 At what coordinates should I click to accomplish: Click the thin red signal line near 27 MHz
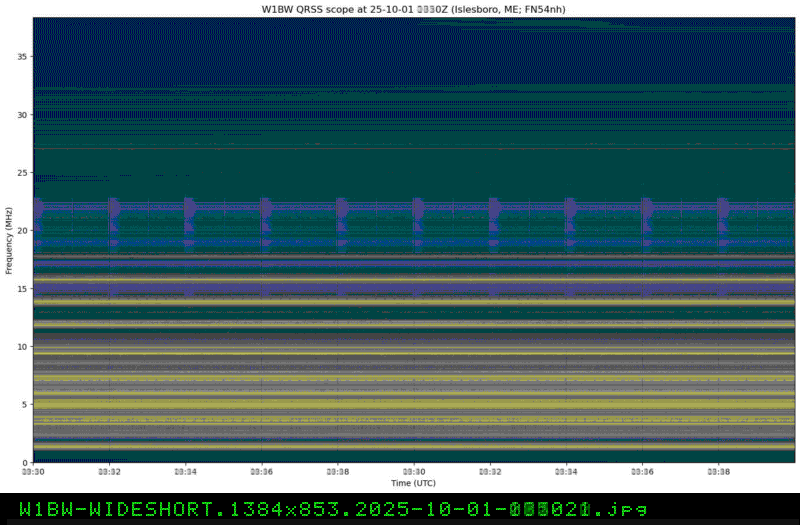(414, 148)
